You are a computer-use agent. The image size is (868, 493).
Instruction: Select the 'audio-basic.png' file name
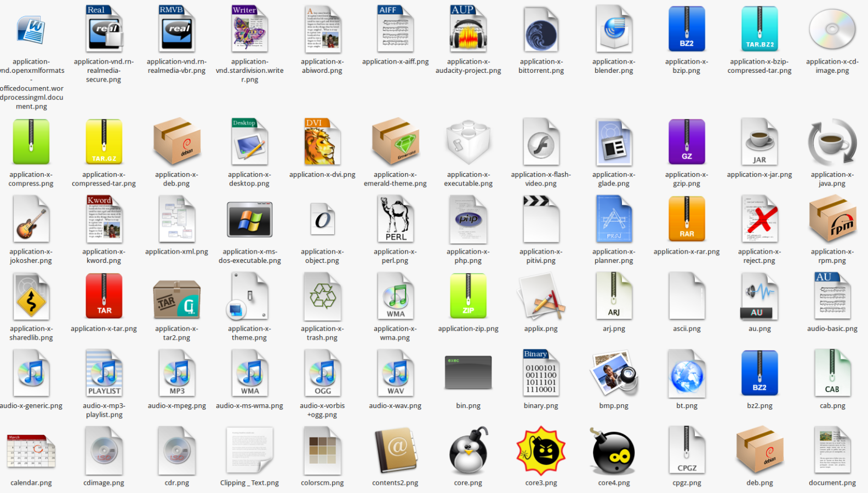(x=832, y=329)
